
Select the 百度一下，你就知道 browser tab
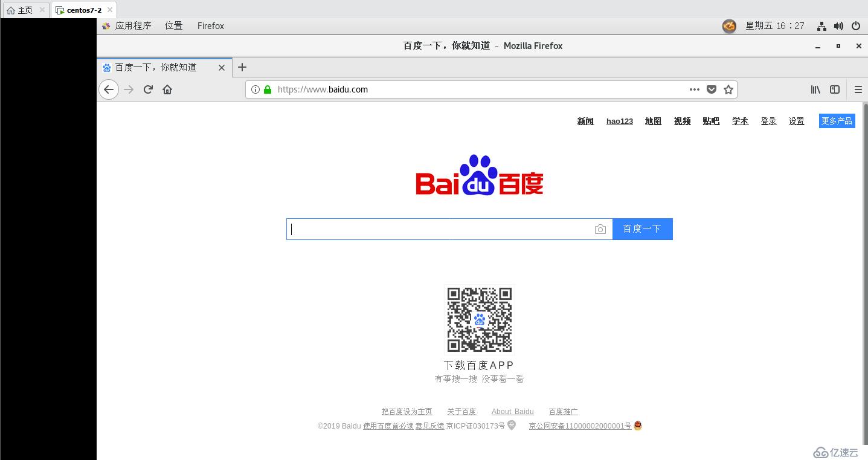coord(164,68)
